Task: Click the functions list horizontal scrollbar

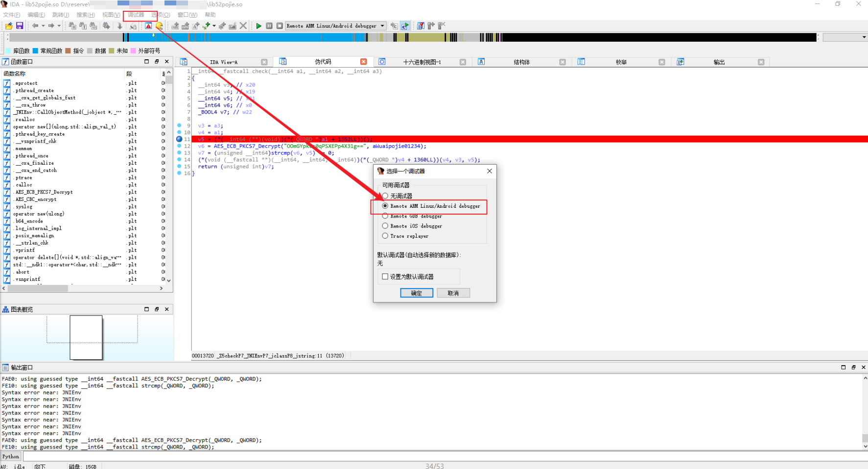Action: [x=83, y=288]
